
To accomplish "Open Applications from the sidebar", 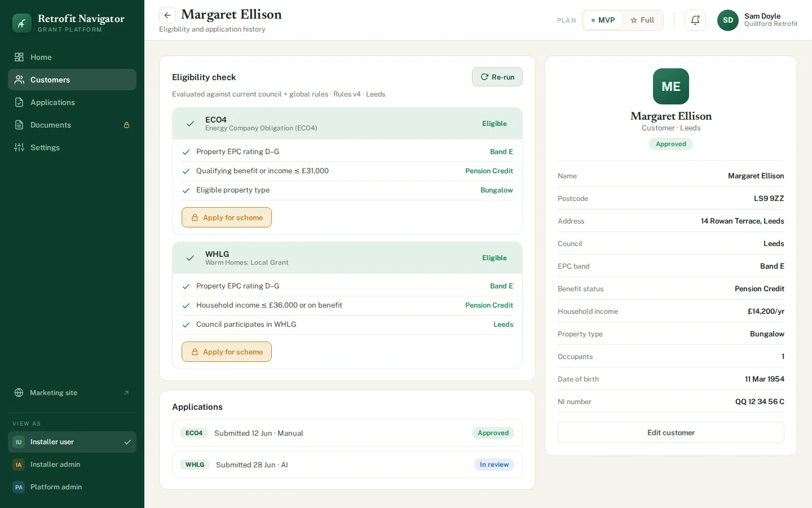I will click(72, 102).
